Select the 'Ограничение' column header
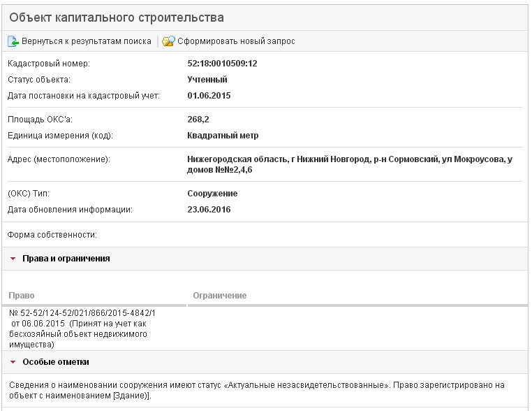 coord(219,296)
